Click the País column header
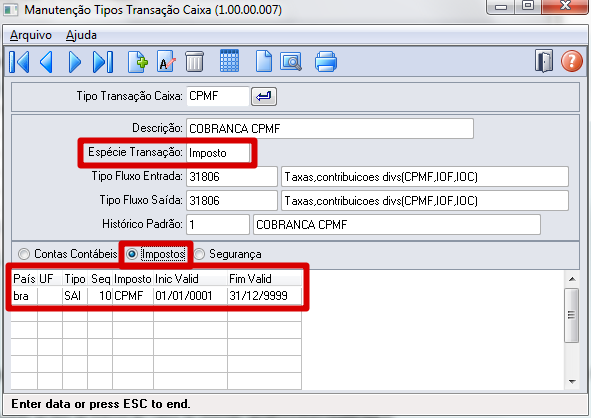The image size is (591, 418). (24, 279)
